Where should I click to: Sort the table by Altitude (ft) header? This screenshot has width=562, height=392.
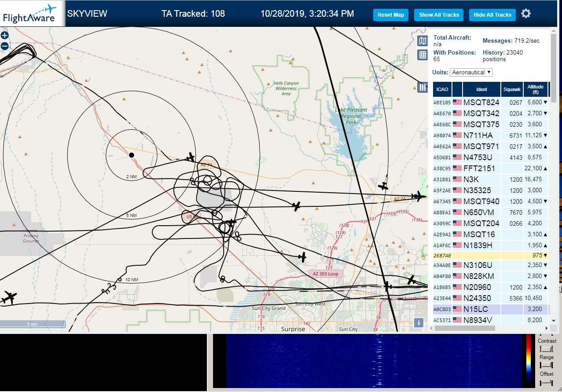[x=536, y=89]
